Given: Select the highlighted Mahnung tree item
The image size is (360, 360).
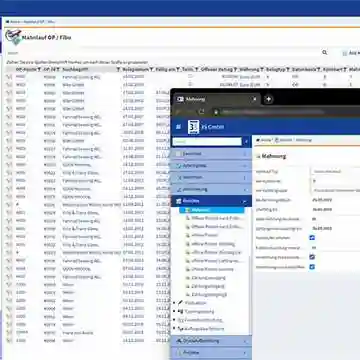Looking at the screenshot, I should (x=212, y=210).
